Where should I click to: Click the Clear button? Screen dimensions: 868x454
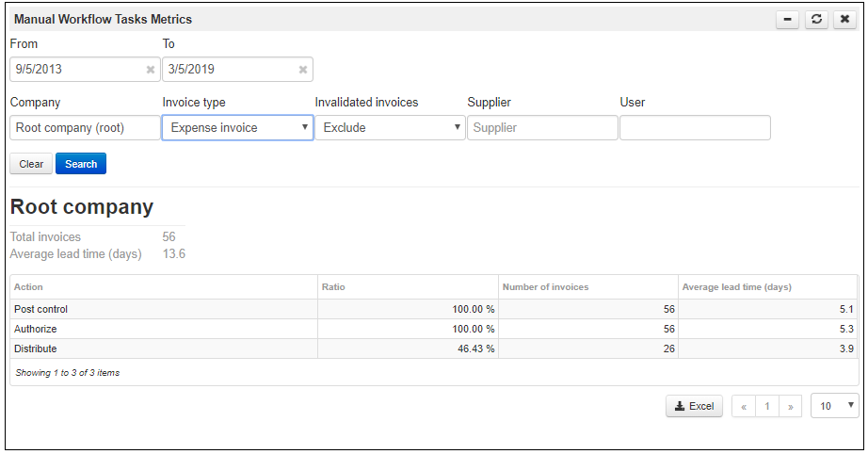[x=31, y=164]
